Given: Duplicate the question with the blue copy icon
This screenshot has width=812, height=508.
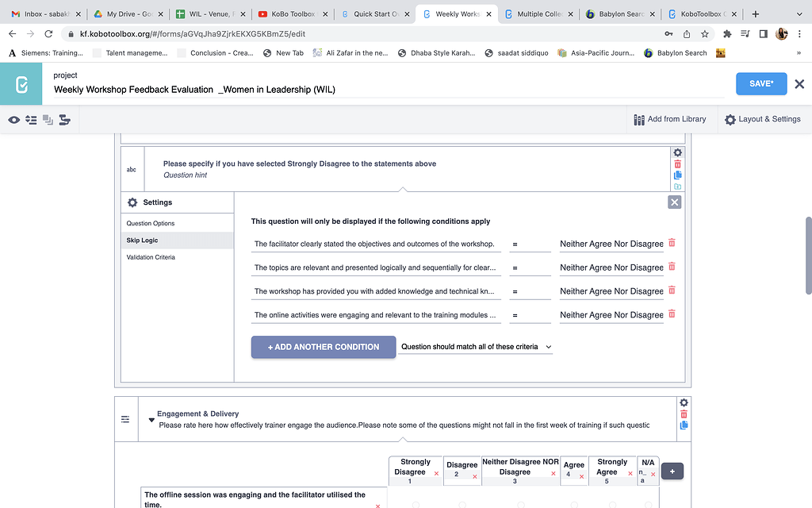Looking at the screenshot, I should click(x=677, y=175).
